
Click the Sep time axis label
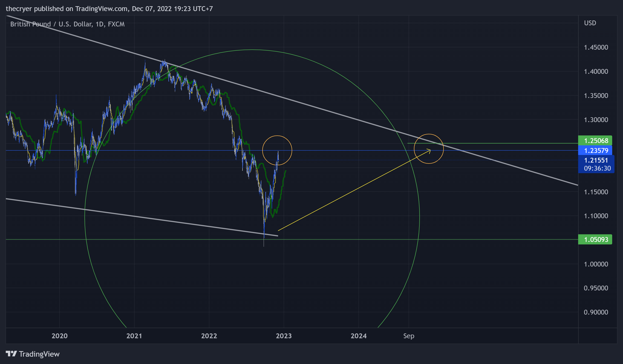(409, 336)
